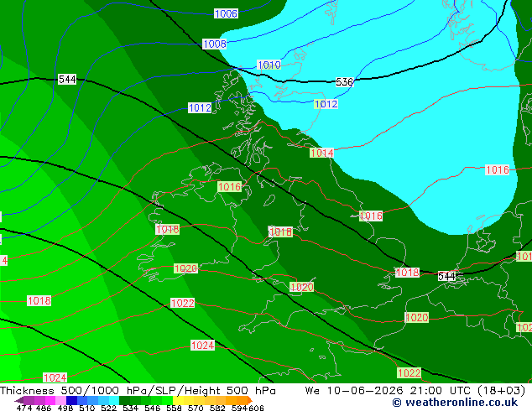Pick the dark navy blue legend swatch
Viewport: 532px width, 411px height.
pyautogui.click(x=71, y=400)
